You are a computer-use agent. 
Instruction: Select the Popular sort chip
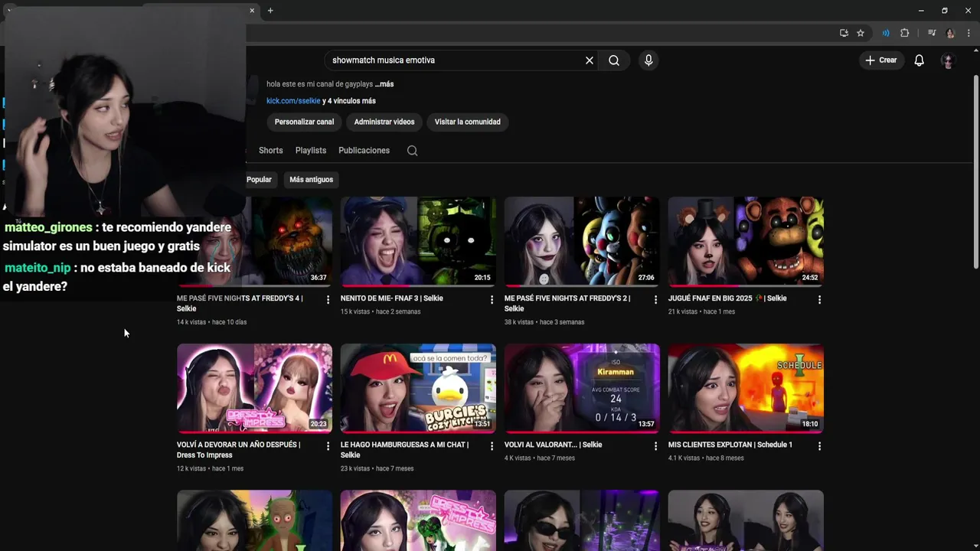[x=260, y=180]
